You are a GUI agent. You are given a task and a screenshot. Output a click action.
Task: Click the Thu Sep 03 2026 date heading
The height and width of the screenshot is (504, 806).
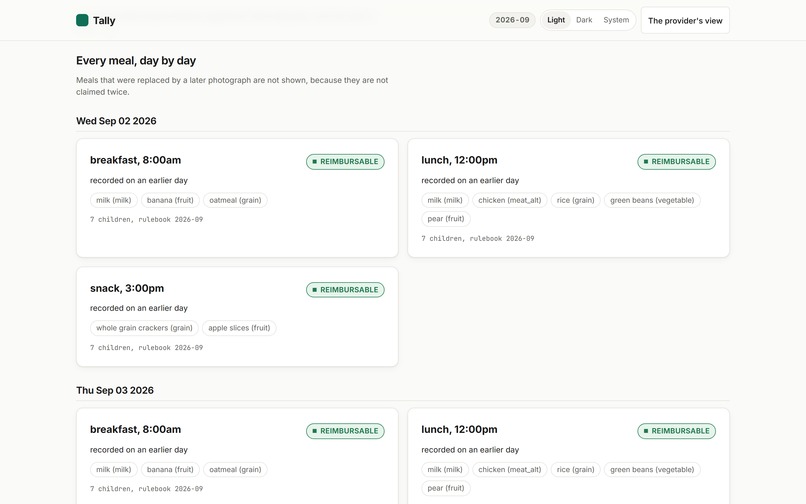coord(115,390)
